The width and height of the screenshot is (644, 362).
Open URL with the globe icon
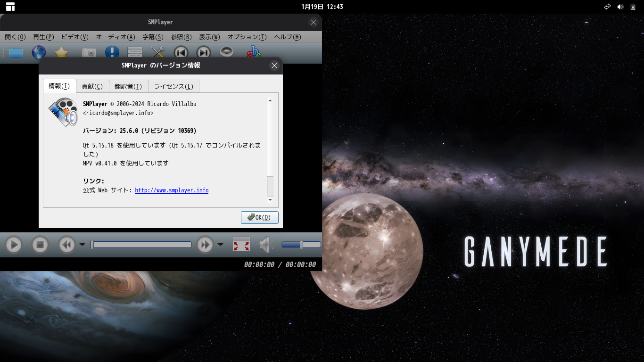[39, 52]
